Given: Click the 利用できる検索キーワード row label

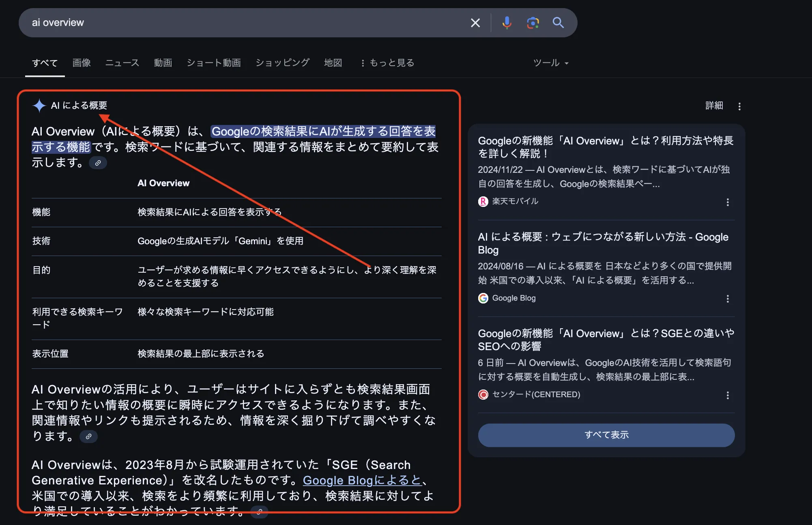Looking at the screenshot, I should point(77,318).
